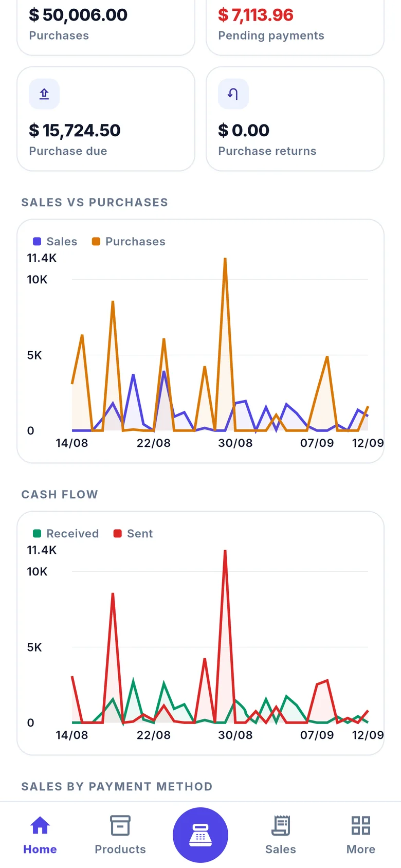This screenshot has height=868, width=401.
Task: Click the '22/08' label on Sales chart
Action: tap(154, 443)
